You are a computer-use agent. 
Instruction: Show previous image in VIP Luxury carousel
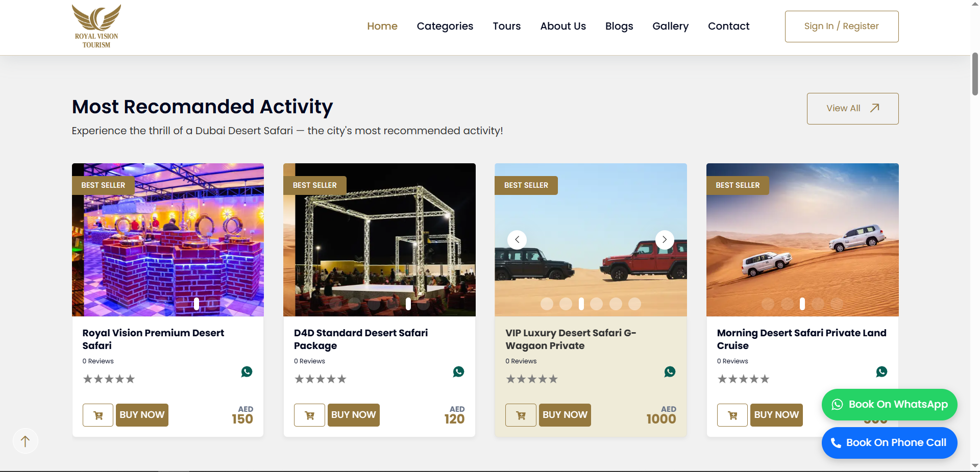(517, 239)
